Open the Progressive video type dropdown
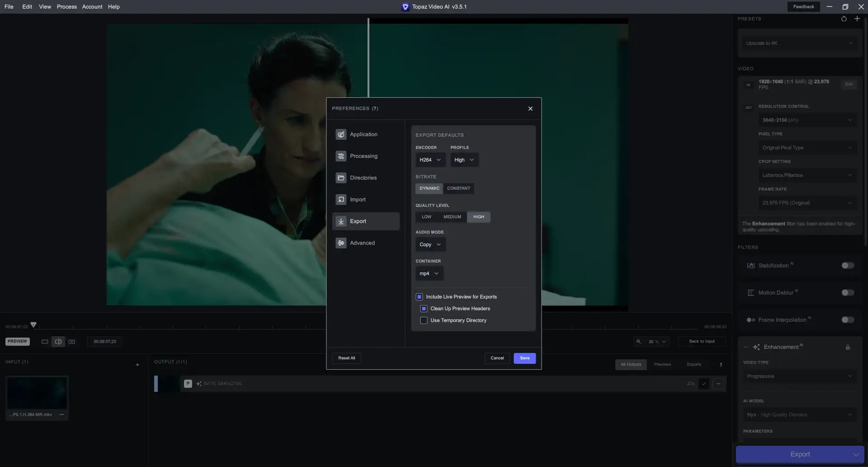The width and height of the screenshot is (868, 467). [x=800, y=376]
